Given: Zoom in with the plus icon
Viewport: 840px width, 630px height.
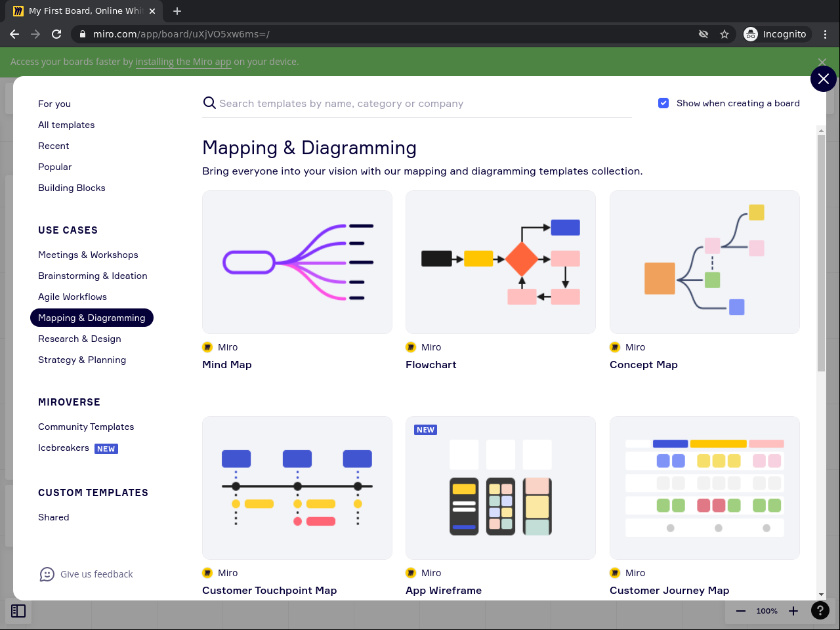Looking at the screenshot, I should point(793,611).
